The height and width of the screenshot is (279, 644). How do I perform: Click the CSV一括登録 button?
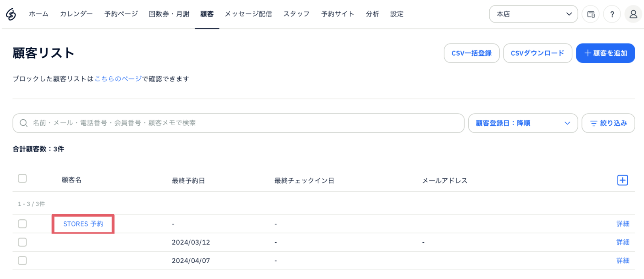tap(472, 53)
